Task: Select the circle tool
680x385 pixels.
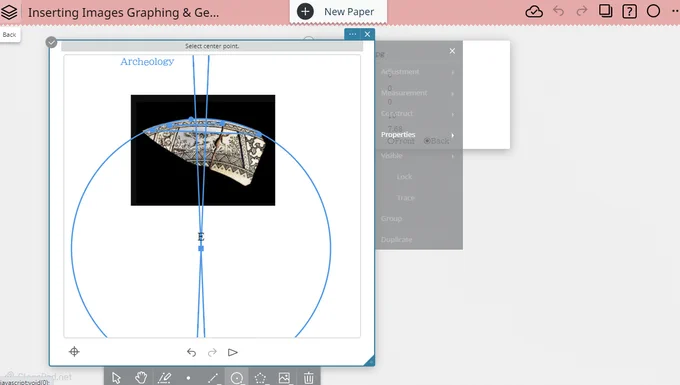Action: coord(237,378)
